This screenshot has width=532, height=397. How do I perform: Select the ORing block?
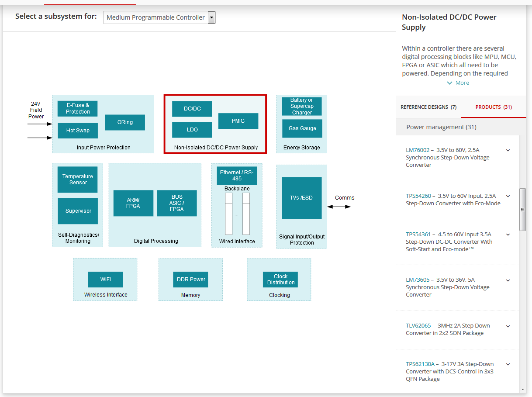125,122
